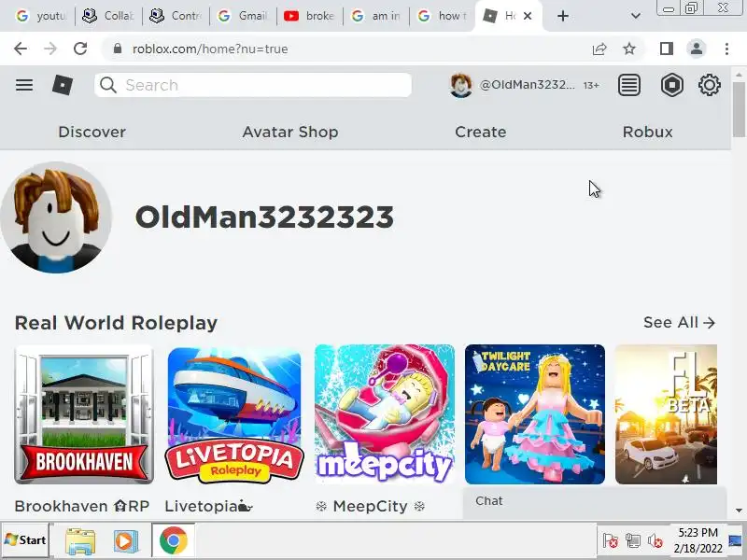Image resolution: width=747 pixels, height=560 pixels.
Task: Open the FL Beta game thumbnail
Action: coord(666,414)
